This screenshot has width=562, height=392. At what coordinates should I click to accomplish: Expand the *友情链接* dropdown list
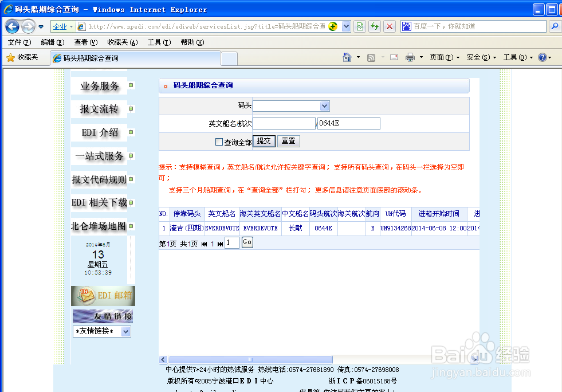tap(125, 331)
